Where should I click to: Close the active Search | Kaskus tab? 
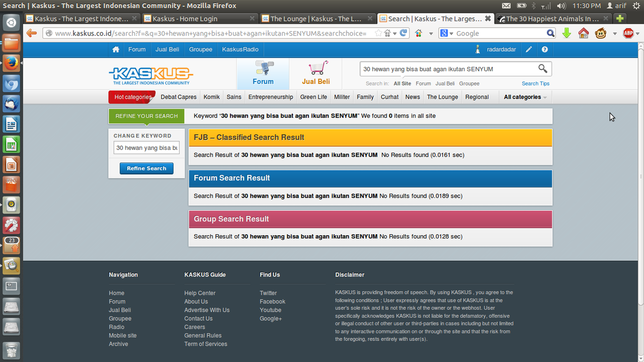(x=488, y=19)
